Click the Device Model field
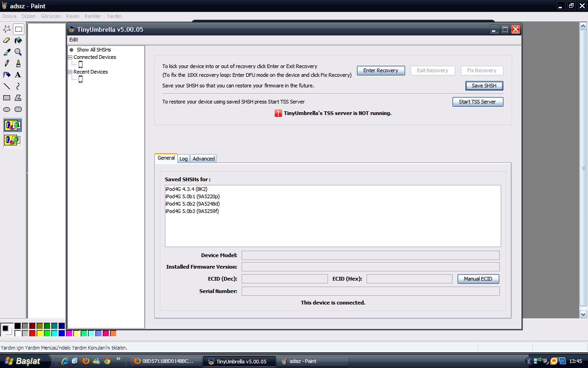 (x=371, y=255)
